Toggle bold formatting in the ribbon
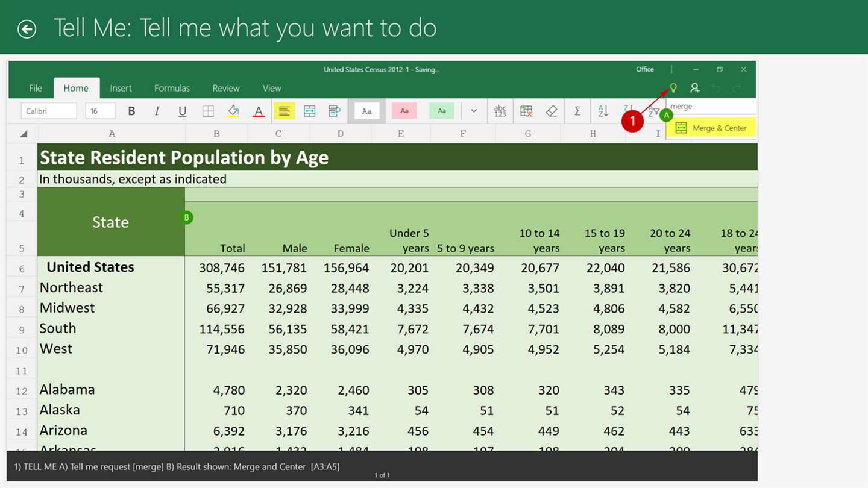Viewport: 868px width, 488px height. (131, 111)
